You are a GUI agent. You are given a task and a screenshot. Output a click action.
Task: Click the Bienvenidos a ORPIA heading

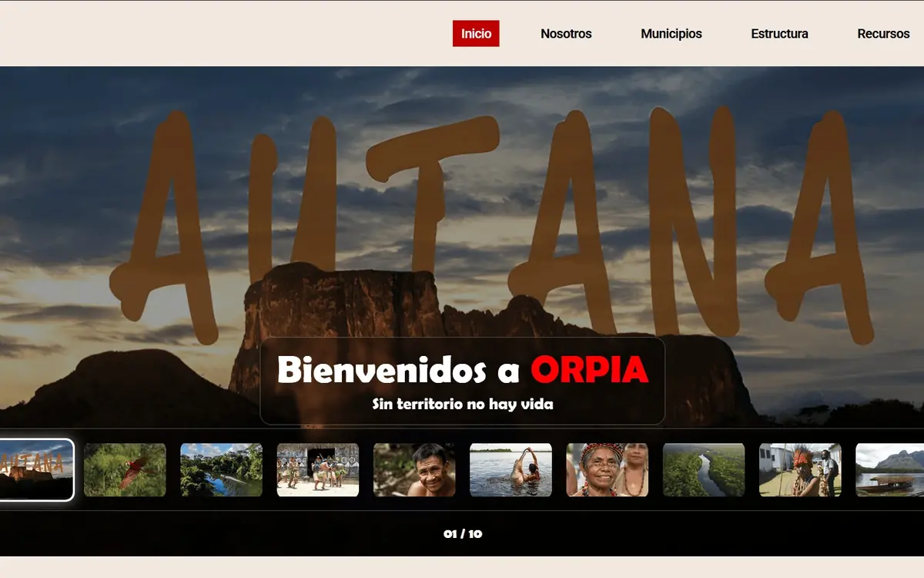(463, 370)
